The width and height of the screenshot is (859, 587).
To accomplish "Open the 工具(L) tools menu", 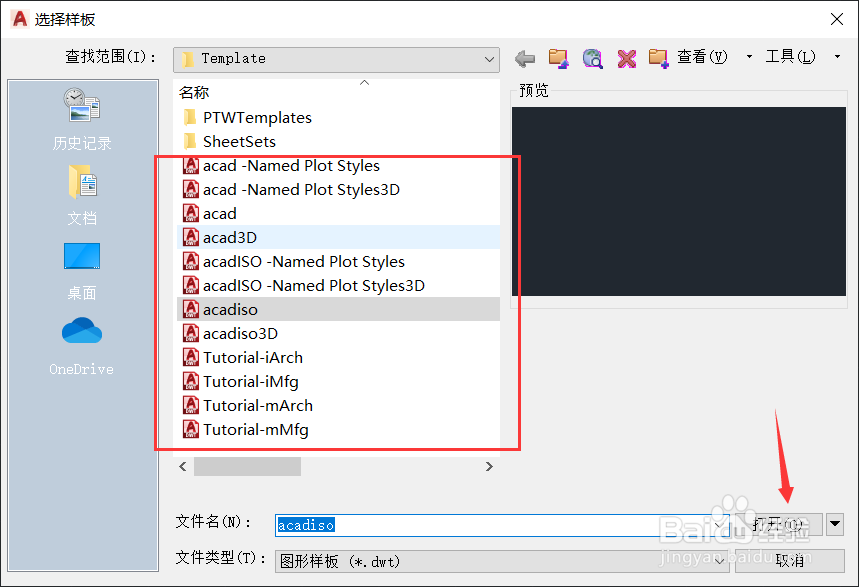I will tap(790, 56).
